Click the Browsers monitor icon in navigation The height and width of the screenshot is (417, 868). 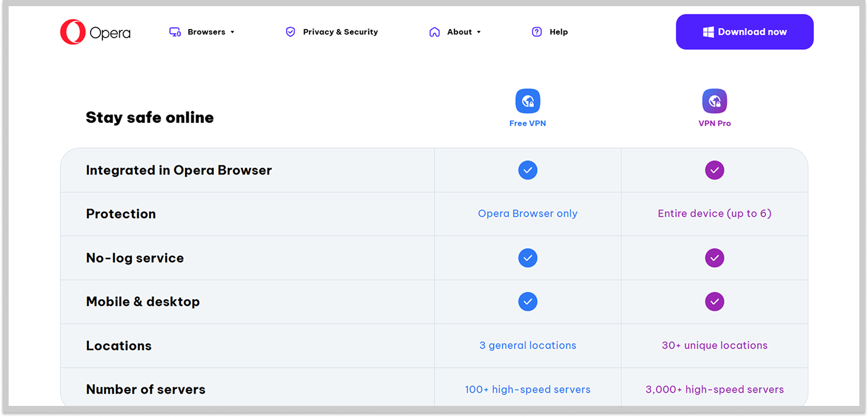pos(174,31)
